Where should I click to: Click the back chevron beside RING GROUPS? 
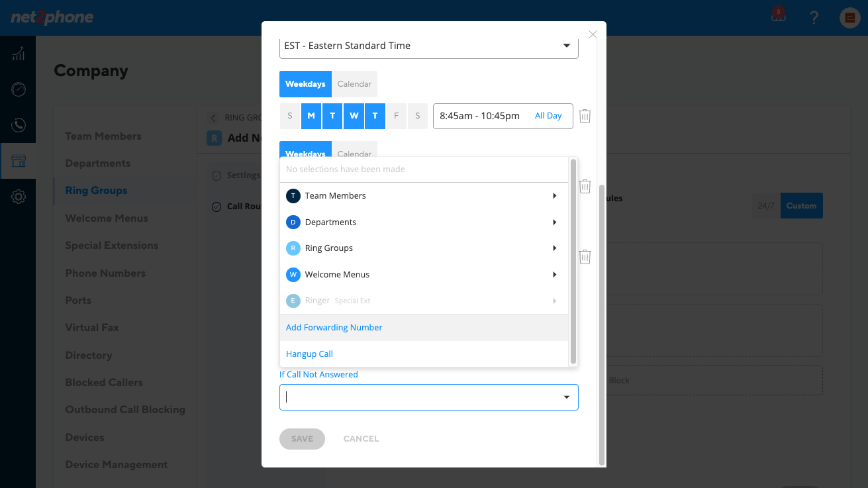tap(213, 118)
